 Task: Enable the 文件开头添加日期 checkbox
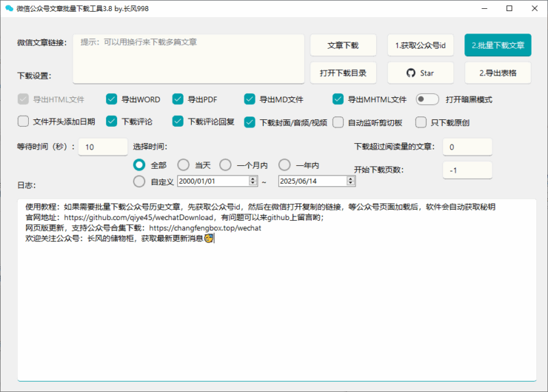point(23,121)
